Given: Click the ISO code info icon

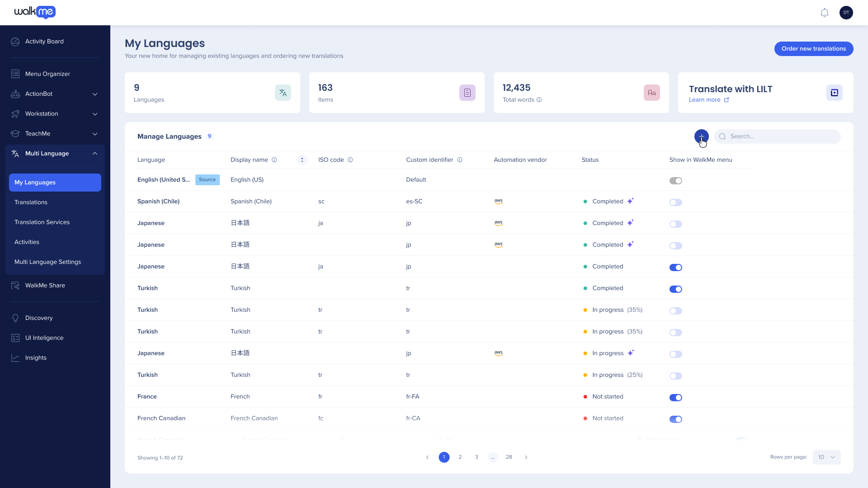Looking at the screenshot, I should [x=350, y=160].
